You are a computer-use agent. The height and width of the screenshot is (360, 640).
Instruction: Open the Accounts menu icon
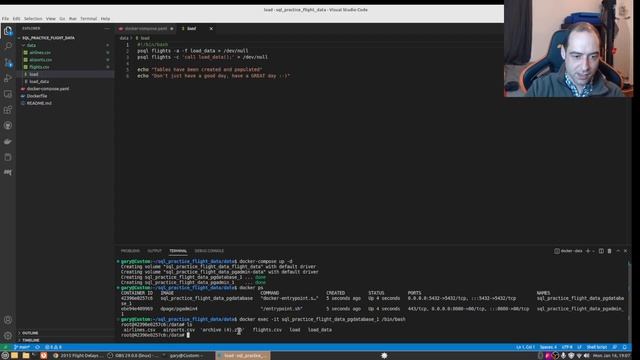point(8,320)
